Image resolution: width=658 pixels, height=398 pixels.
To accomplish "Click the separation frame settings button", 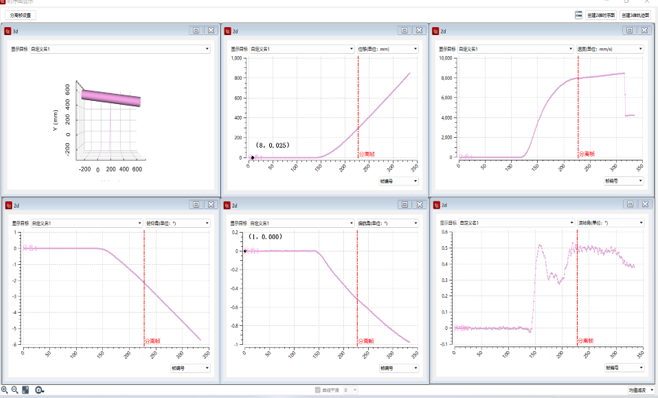I will click(x=20, y=15).
